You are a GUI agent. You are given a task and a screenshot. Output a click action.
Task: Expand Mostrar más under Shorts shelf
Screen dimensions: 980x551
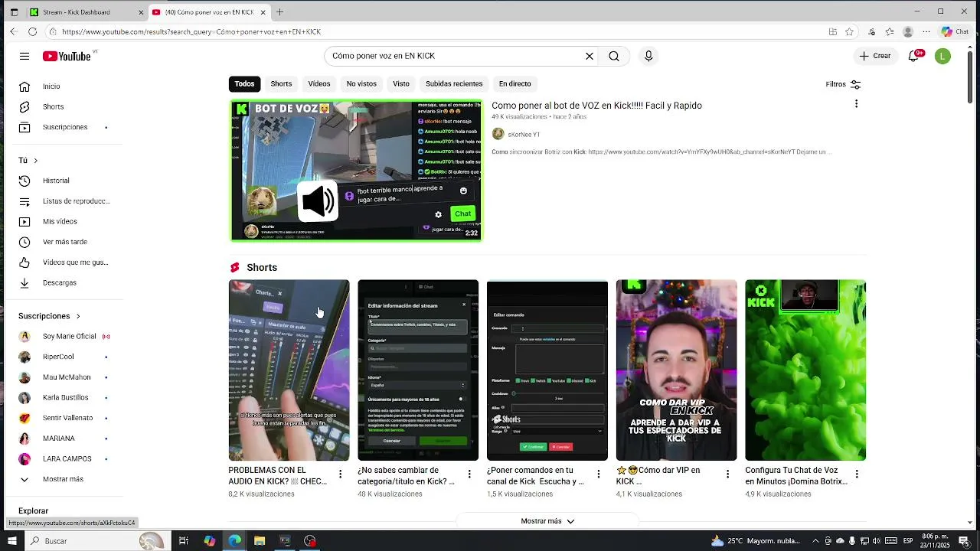(x=547, y=521)
